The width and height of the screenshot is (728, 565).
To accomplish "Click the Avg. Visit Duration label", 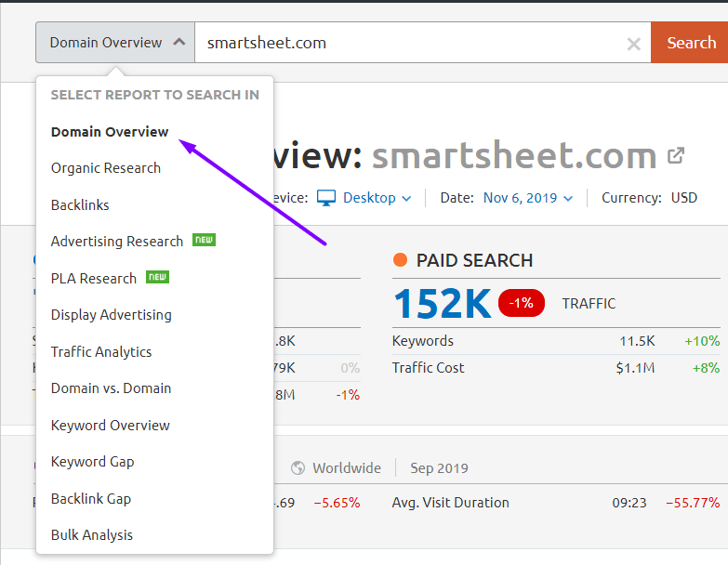I will [x=450, y=503].
